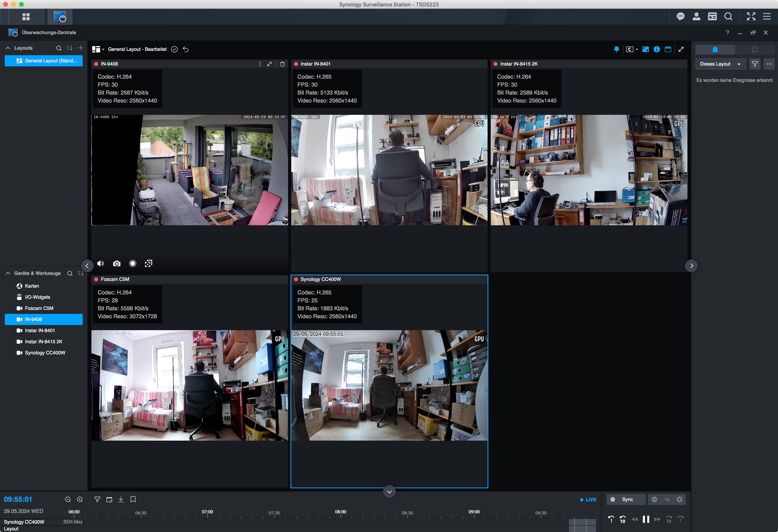Take a snapshot of the IN-9408 camera

point(116,263)
